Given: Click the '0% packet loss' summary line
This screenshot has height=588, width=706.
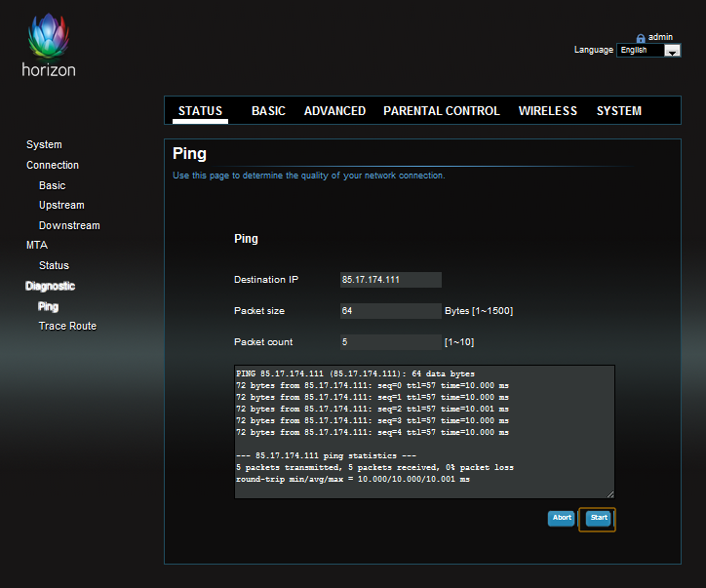Looking at the screenshot, I should (x=374, y=467).
